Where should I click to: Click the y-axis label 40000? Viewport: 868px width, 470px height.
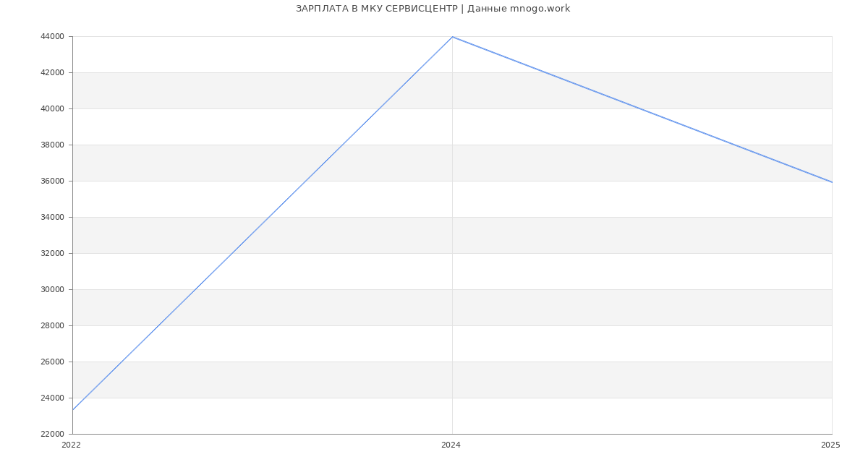coord(53,108)
